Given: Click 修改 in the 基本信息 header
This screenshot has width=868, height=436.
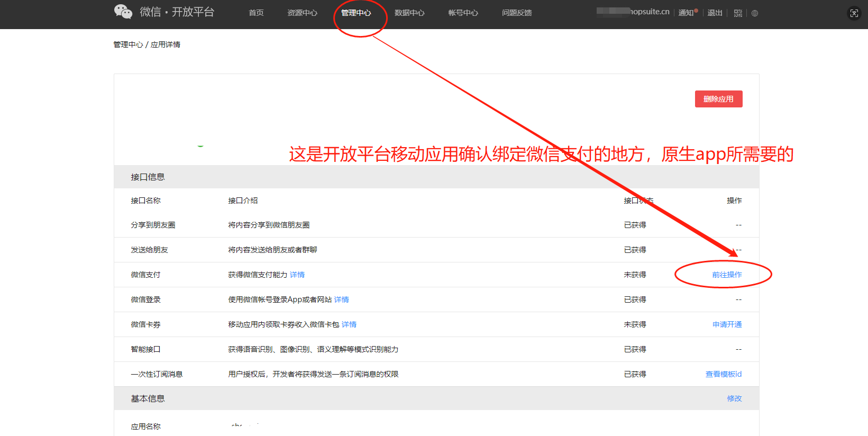Looking at the screenshot, I should pos(734,398).
